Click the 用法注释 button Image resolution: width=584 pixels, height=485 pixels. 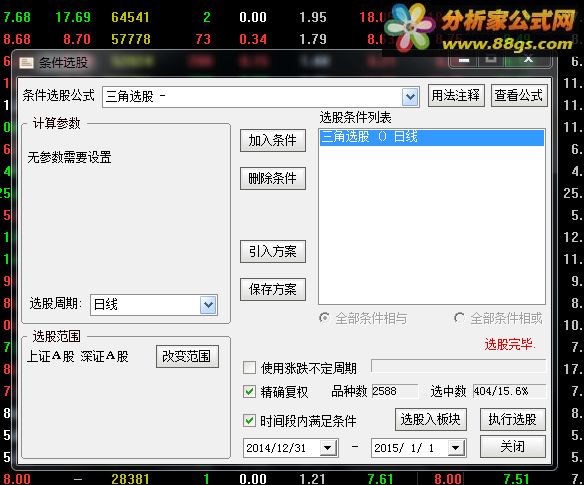(456, 96)
